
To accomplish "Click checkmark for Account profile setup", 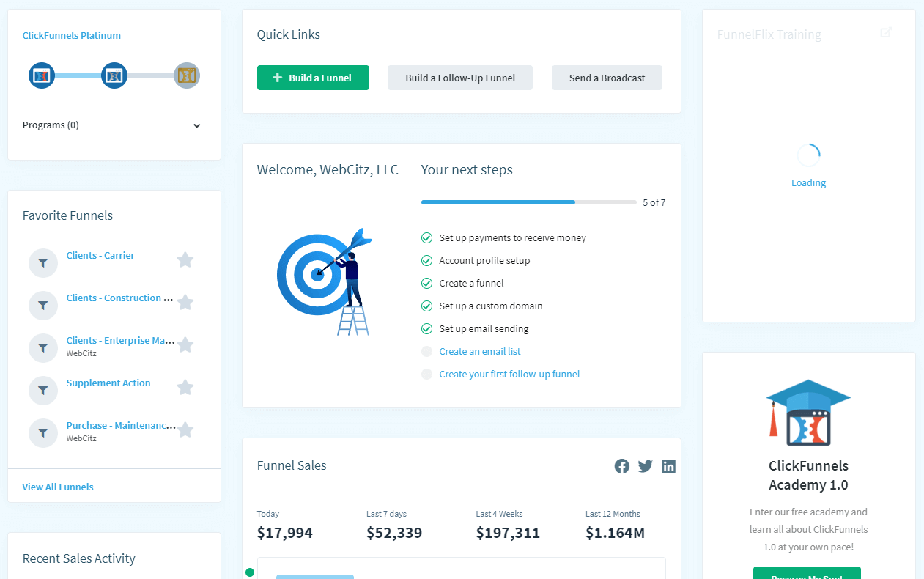I will coord(426,261).
